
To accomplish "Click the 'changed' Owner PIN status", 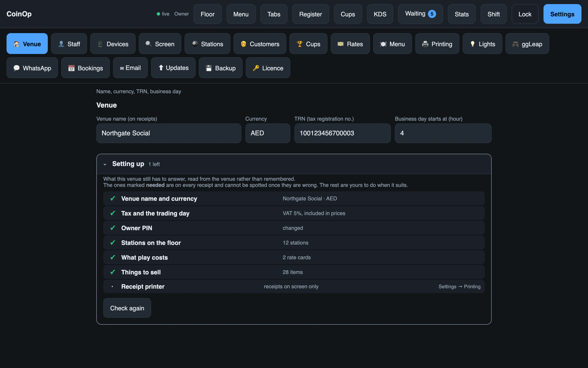I will (293, 228).
